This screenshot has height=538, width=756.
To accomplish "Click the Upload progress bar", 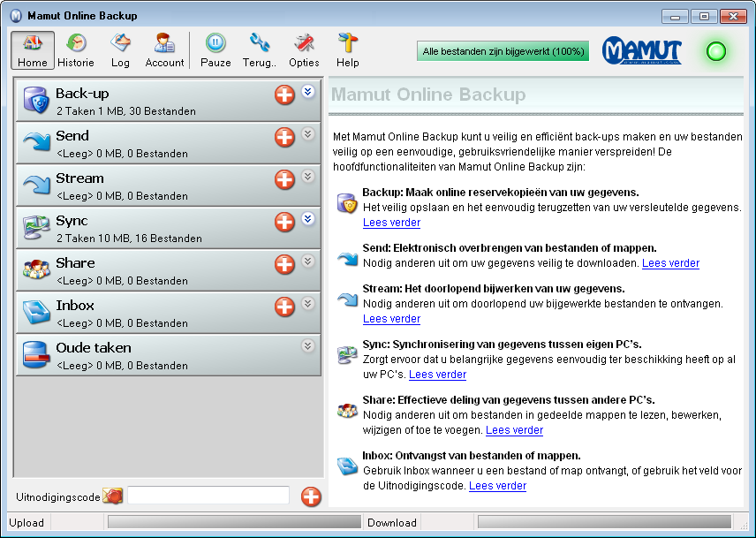I will click(234, 522).
